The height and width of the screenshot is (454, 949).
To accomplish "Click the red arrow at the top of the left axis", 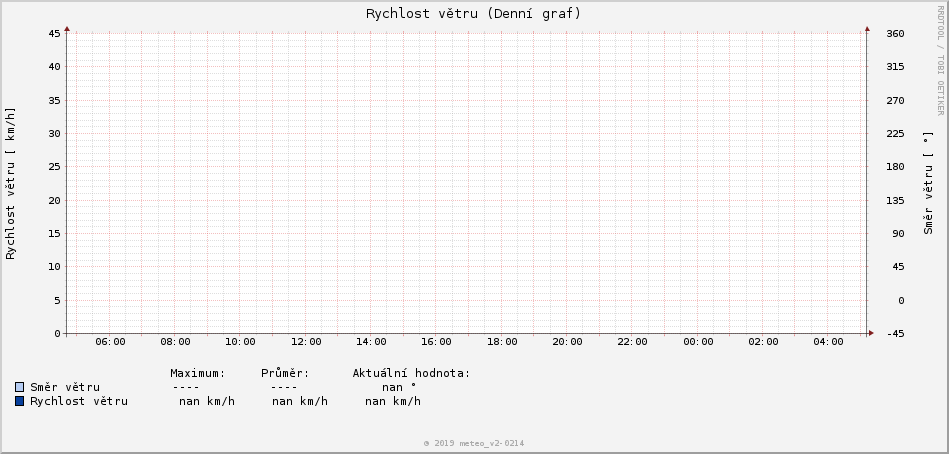I will (x=67, y=29).
